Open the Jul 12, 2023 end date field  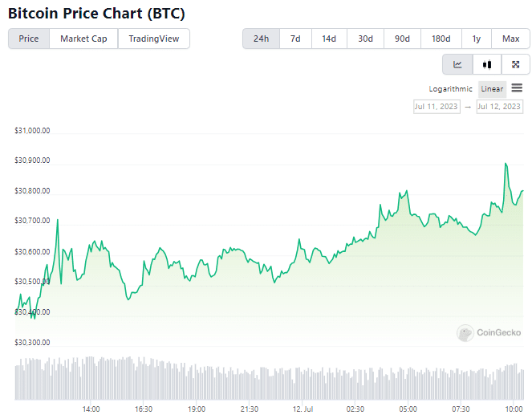pos(499,107)
